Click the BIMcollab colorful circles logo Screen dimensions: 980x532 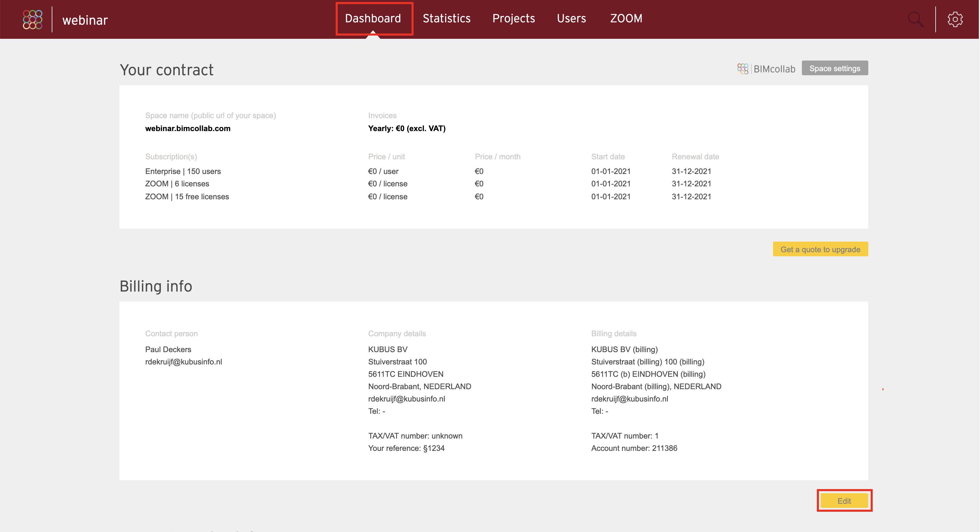32,19
